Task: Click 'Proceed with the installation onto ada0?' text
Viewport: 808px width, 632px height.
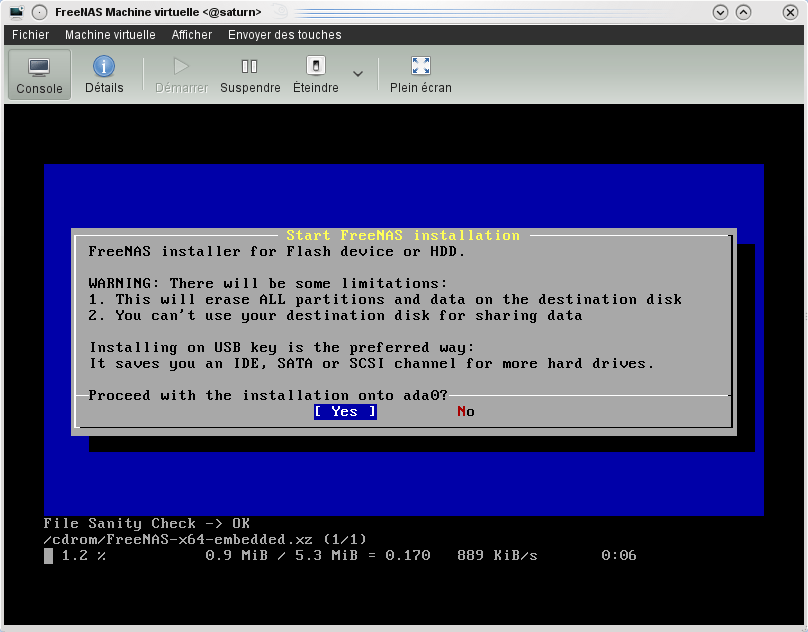Action: pyautogui.click(x=268, y=395)
